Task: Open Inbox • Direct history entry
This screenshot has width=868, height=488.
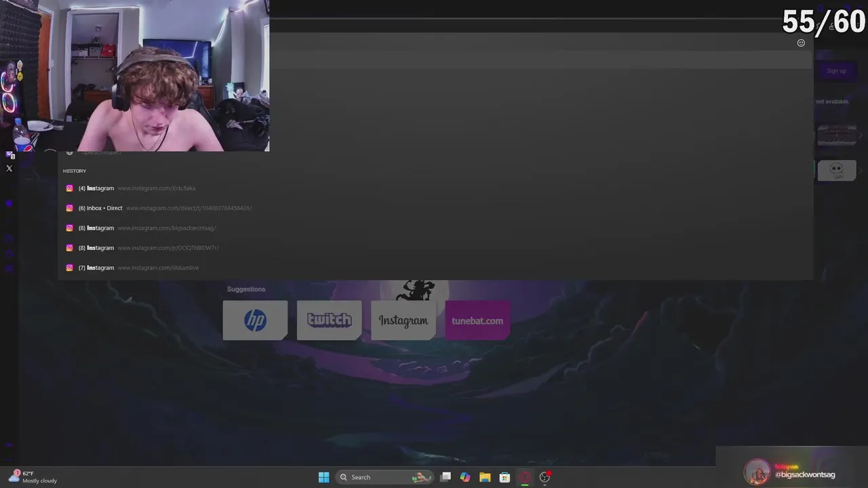Action: [x=435, y=208]
